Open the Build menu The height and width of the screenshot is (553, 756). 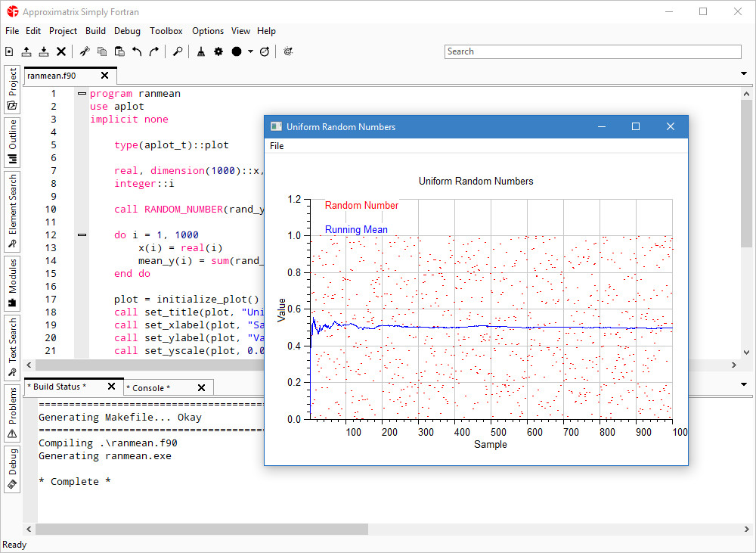(95, 31)
